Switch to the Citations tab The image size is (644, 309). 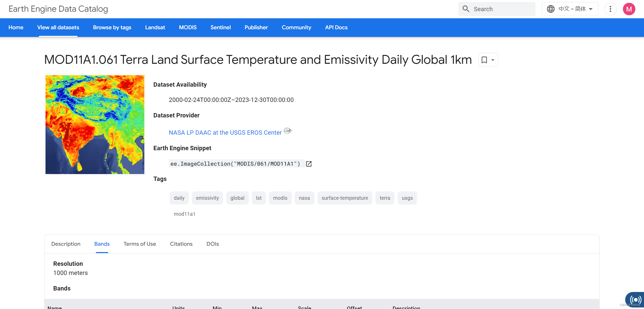click(181, 244)
